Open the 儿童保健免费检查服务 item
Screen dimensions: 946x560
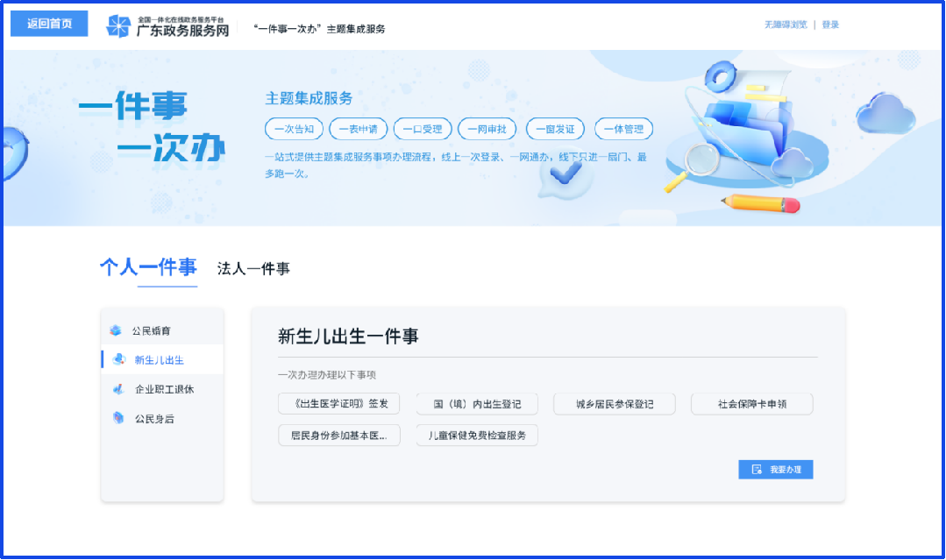[477, 436]
